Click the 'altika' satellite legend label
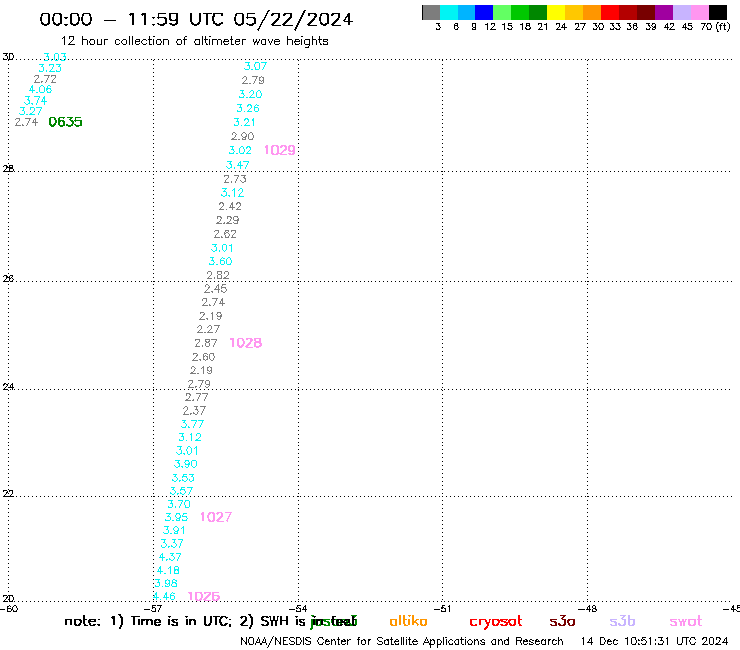This screenshot has width=740, height=650. tap(408, 621)
